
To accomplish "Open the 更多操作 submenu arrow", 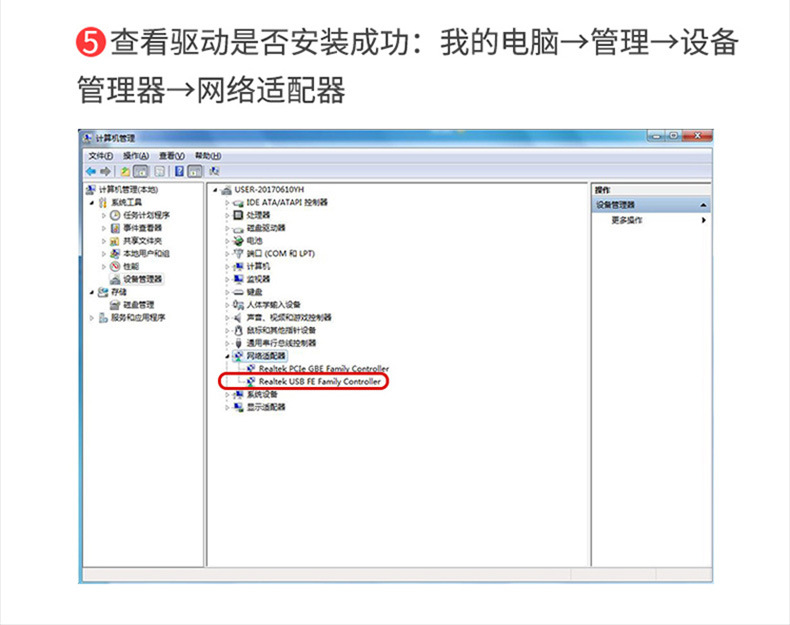I will (x=703, y=220).
